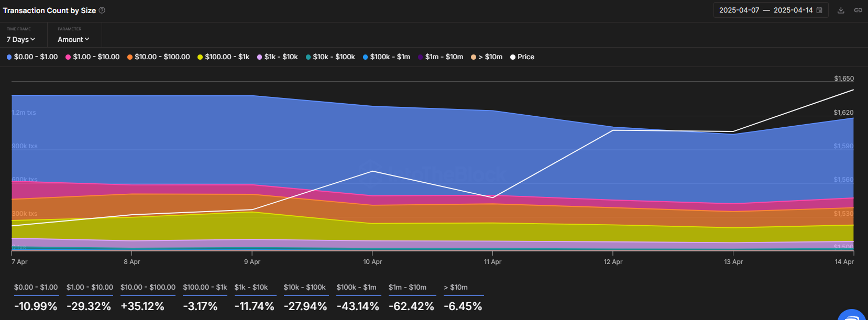Toggle the $0.00 - $1.00 legend series
The width and height of the screenshot is (868, 320).
point(32,57)
